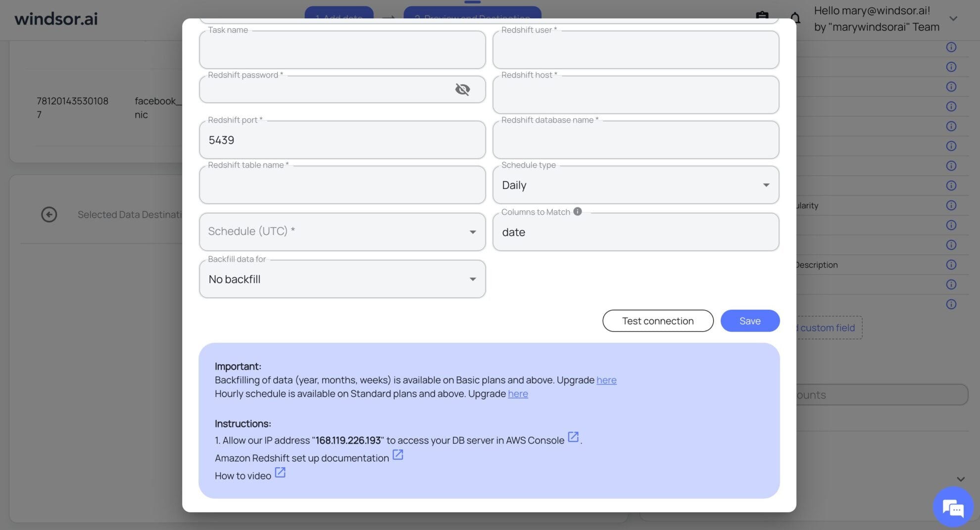Follow the Standard plan upgrade here link
Image resolution: width=980 pixels, height=530 pixels.
coord(518,394)
